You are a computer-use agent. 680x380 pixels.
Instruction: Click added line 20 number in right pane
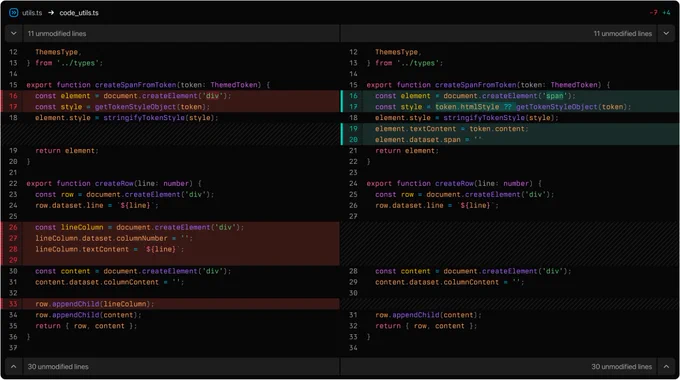tap(353, 140)
